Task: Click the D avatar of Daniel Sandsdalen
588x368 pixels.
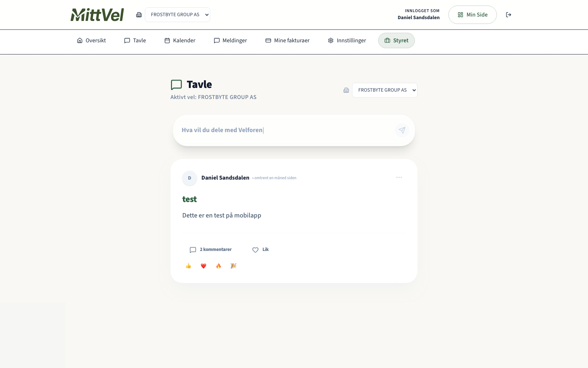Action: [x=190, y=178]
